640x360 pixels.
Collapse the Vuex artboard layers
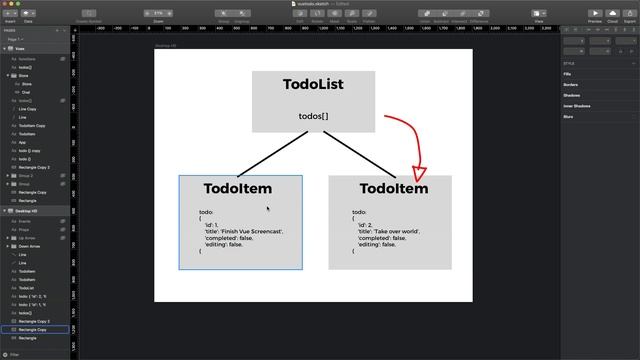[x=4, y=49]
